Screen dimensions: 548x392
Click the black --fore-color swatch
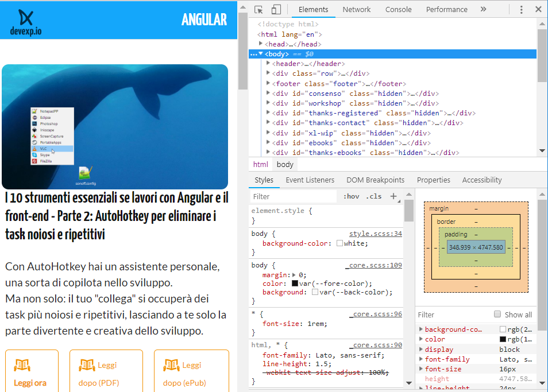[295, 284]
